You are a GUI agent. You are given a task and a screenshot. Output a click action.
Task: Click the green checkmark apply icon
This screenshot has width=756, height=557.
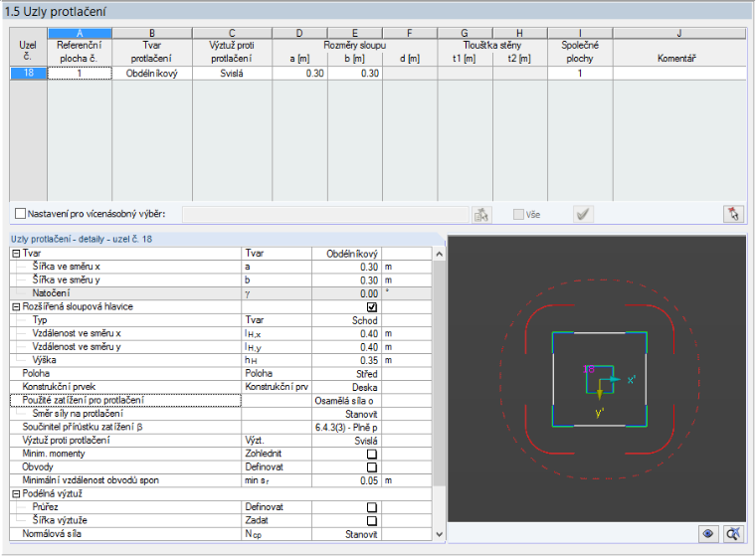pos(583,214)
